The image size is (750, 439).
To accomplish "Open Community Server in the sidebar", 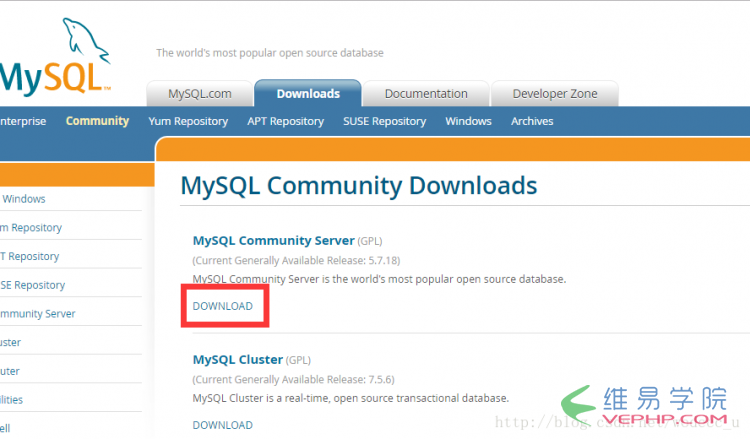I will 38,314.
